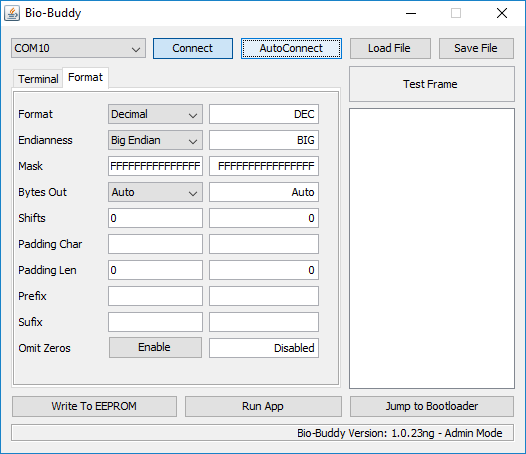The image size is (526, 454).
Task: Click the BIG endianness status field
Action: tap(264, 140)
